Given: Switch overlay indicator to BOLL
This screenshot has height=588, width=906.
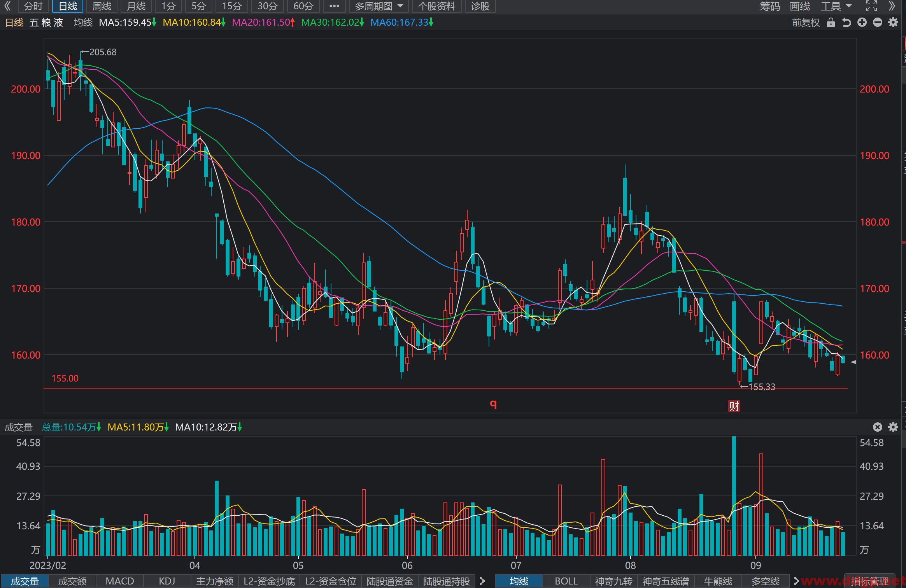Looking at the screenshot, I should click(566, 581).
